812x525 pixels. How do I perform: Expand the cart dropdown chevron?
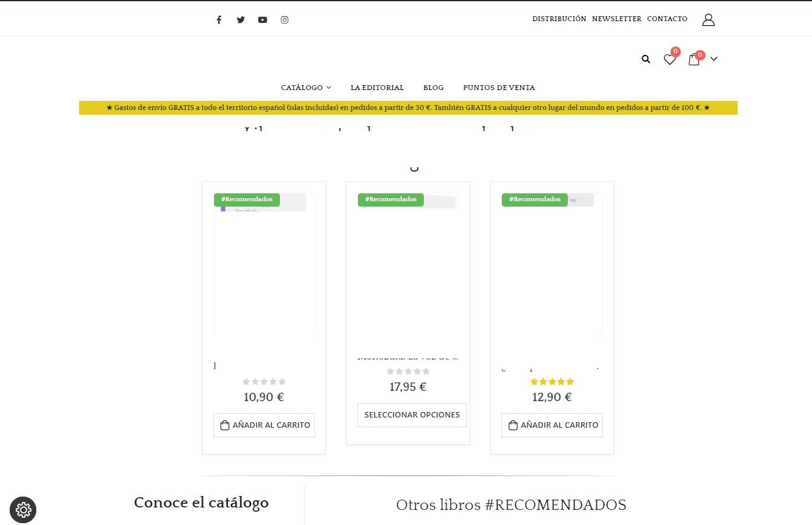[x=713, y=59]
